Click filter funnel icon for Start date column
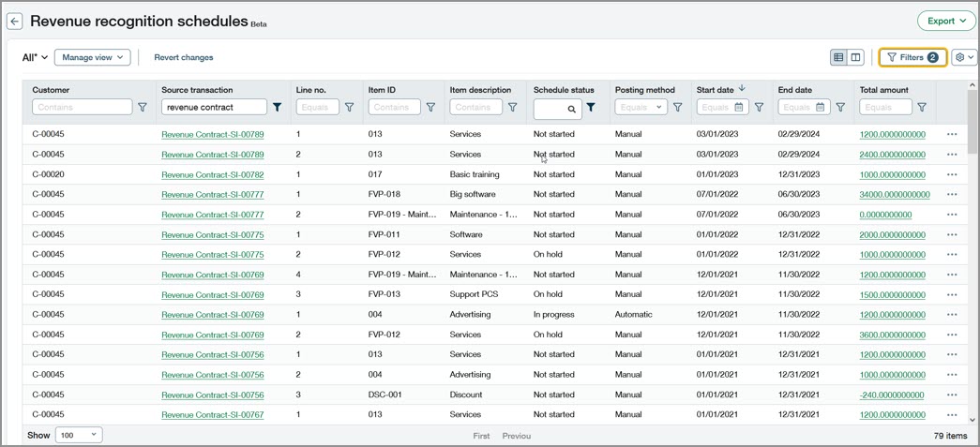Image resolution: width=980 pixels, height=447 pixels. [x=759, y=108]
